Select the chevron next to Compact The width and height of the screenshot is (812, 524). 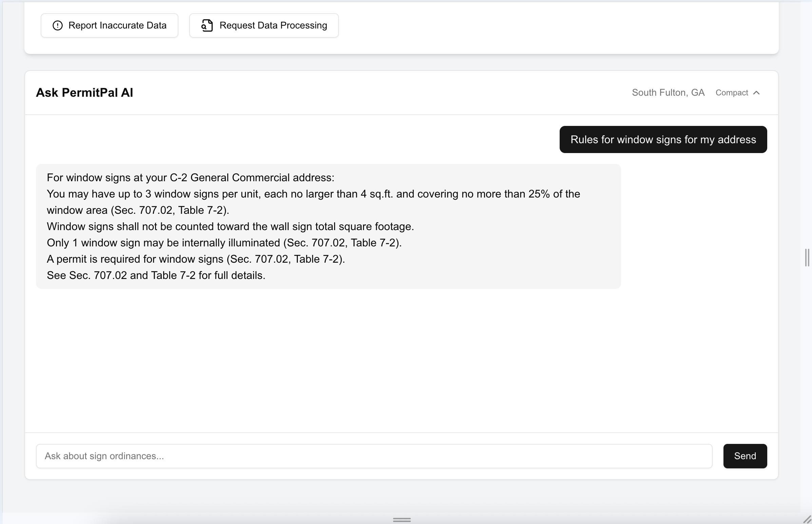point(757,93)
